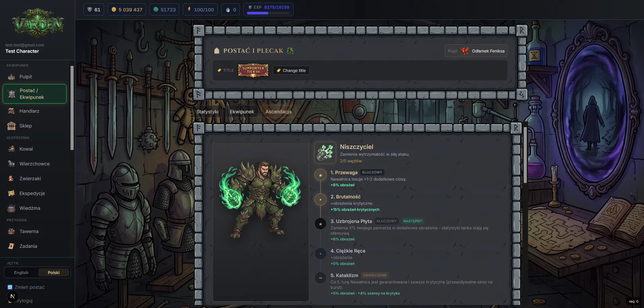Viewport: 644px width, 308px height.
Task: Switch language to Polski
Action: (54, 273)
